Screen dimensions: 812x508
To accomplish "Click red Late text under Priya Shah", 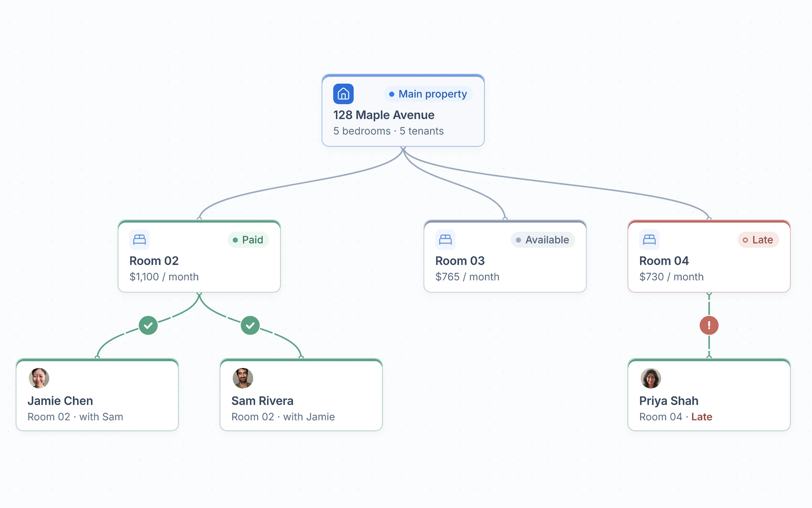I will click(x=702, y=417).
